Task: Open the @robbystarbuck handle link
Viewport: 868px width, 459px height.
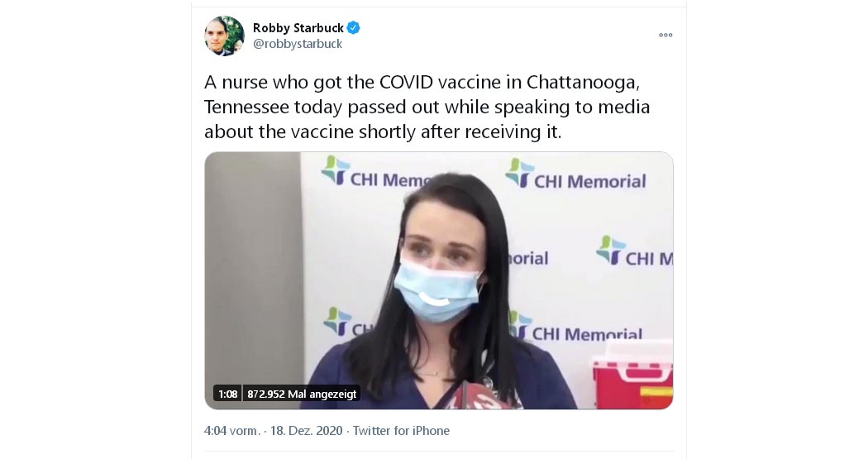Action: [298, 44]
